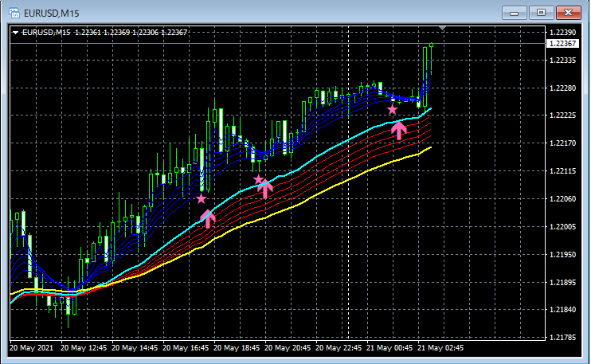This screenshot has height=364, width=591.
Task: Click price scale value 1.22005
Action: 563,226
